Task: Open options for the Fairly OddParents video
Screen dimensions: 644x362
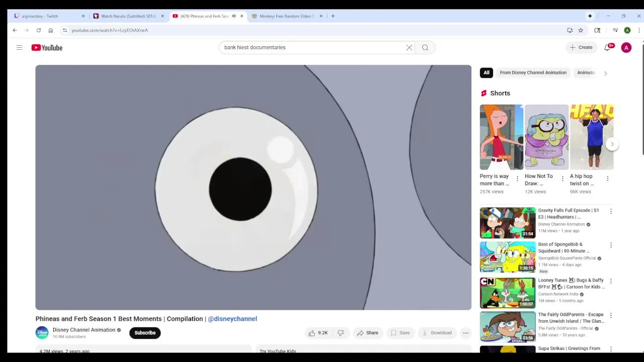Action: point(611,316)
